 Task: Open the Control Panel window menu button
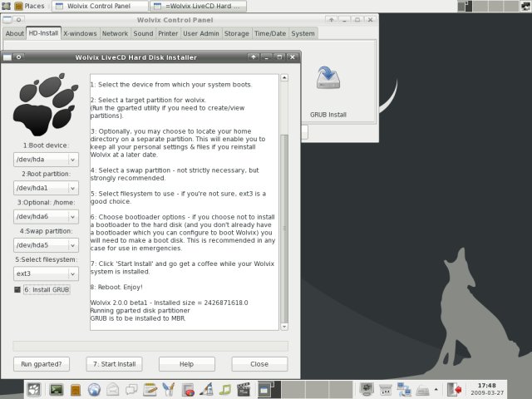7,20
